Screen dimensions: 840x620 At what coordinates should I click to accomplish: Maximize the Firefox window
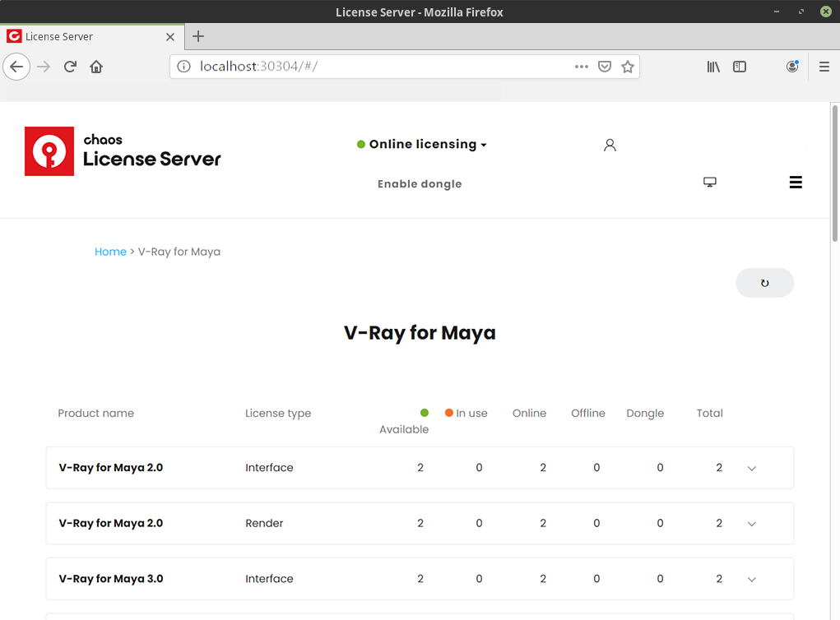[801, 12]
